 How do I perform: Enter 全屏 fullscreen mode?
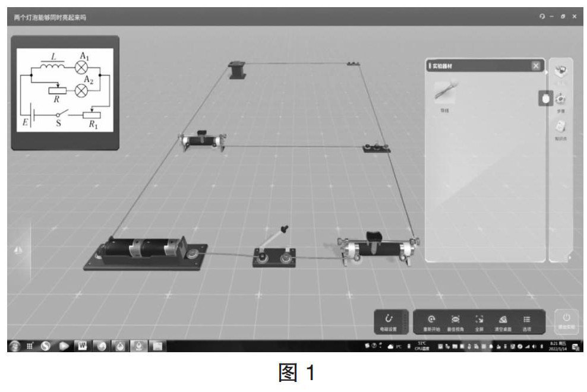point(479,321)
